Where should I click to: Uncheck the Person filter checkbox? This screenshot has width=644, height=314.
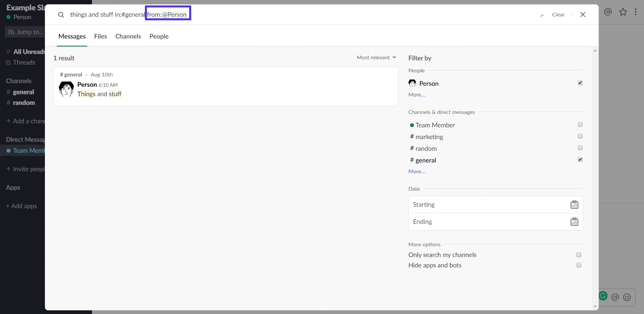(580, 83)
